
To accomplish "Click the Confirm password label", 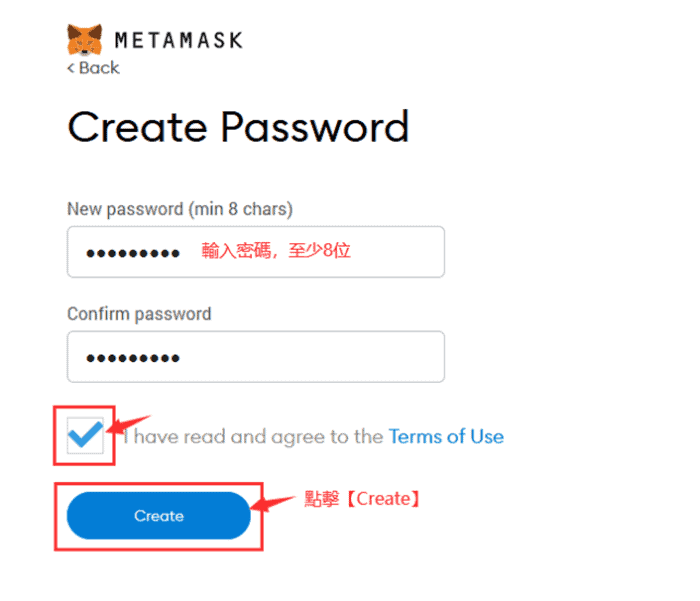I will tap(139, 314).
